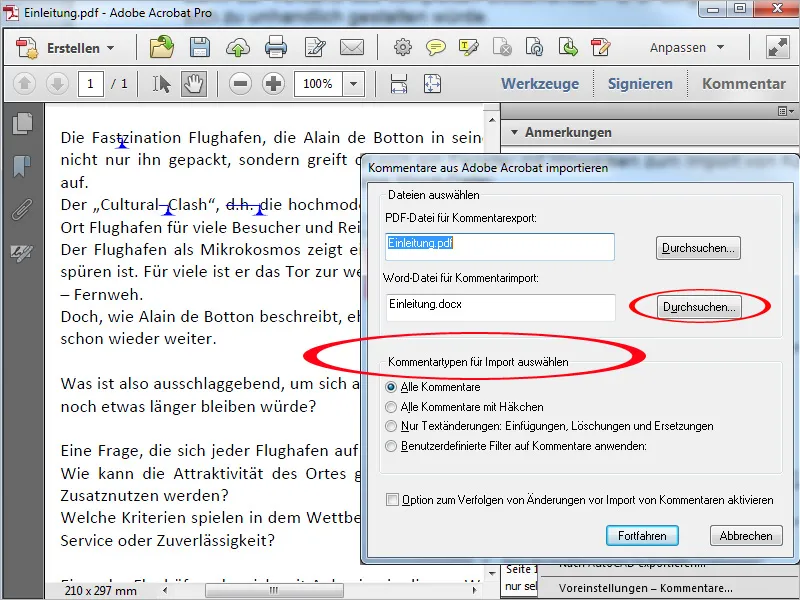Zoom out with the minus button
This screenshot has width=800, height=600.
(x=240, y=83)
